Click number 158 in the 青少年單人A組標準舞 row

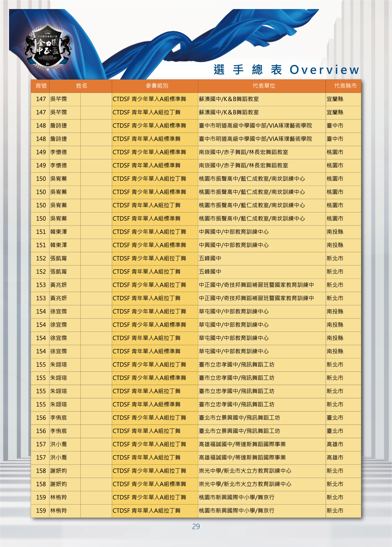click(41, 484)
